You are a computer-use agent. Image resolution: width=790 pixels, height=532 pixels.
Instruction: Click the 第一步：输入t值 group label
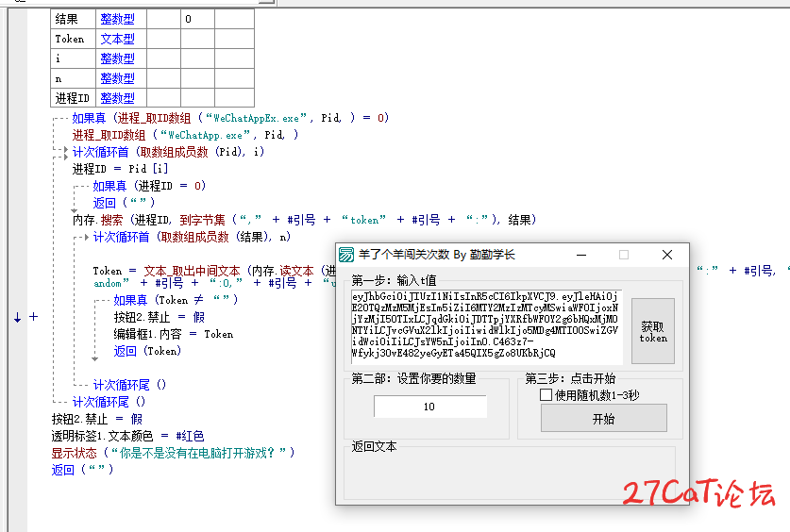click(x=394, y=280)
